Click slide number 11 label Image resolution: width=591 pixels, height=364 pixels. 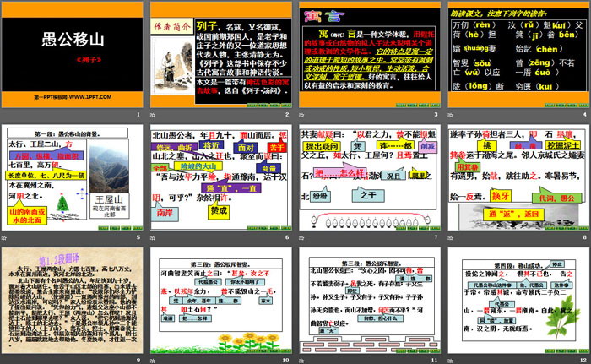tap(435, 361)
